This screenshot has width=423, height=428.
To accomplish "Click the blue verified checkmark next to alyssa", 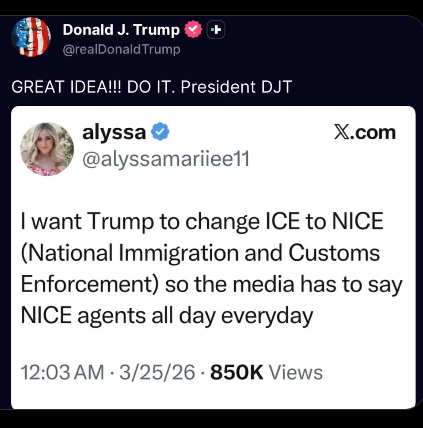I will 160,132.
